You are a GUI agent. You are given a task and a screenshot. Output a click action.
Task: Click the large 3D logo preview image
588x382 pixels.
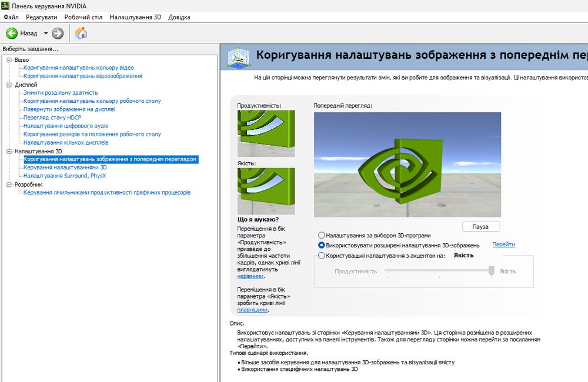[x=407, y=165]
